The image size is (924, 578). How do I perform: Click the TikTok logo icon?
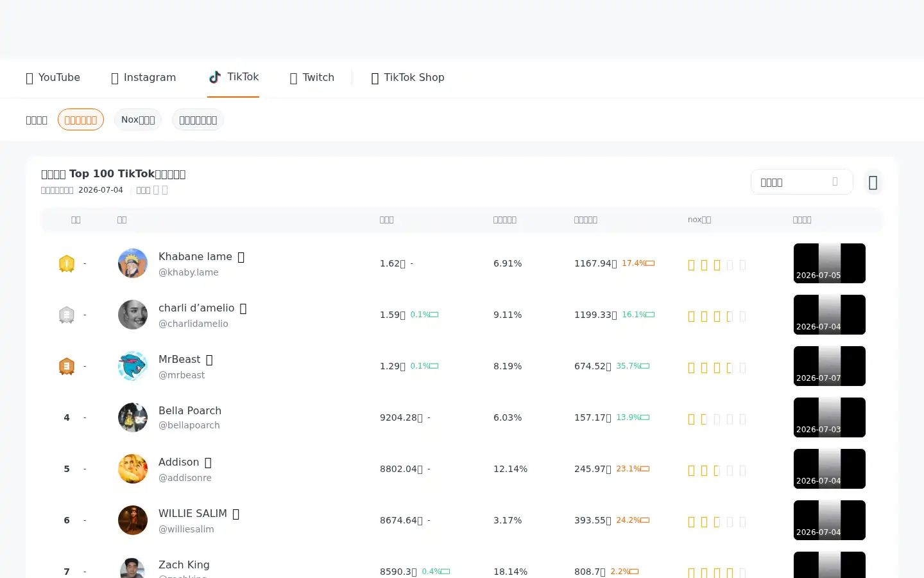[215, 77]
